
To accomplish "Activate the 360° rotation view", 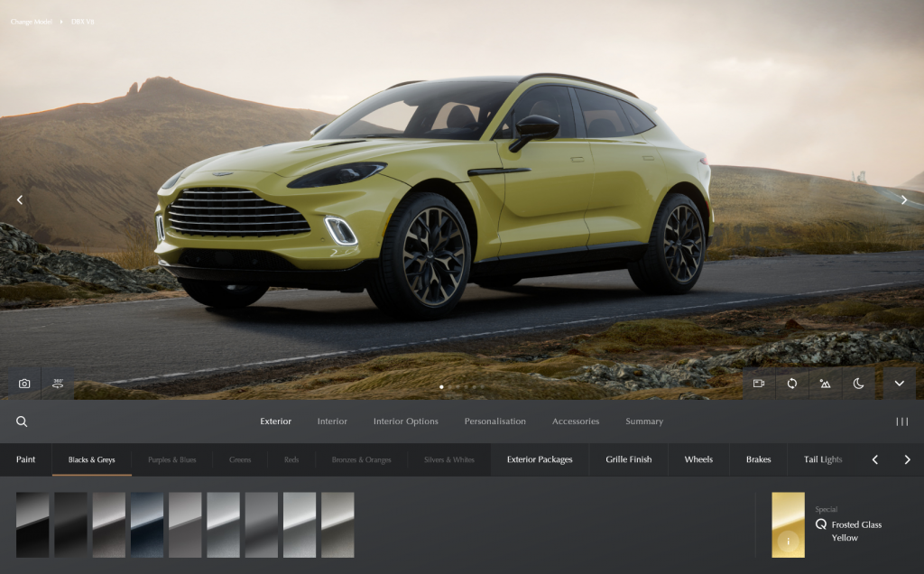I will click(x=57, y=382).
